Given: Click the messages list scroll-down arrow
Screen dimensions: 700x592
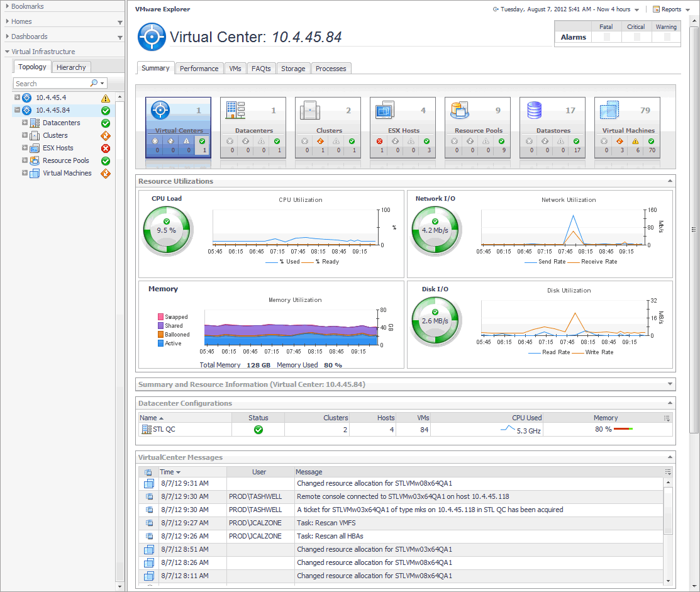Looking at the screenshot, I should click(668, 581).
